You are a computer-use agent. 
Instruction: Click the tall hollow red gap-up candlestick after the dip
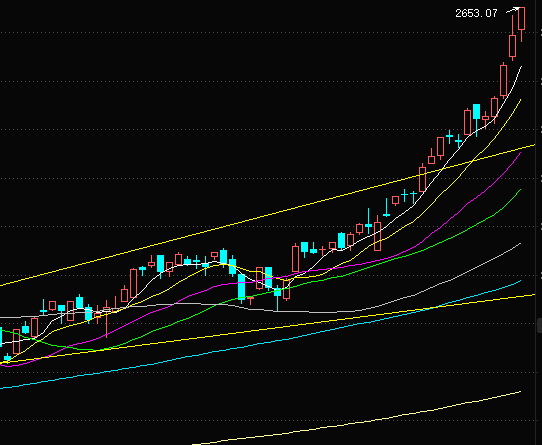(296, 259)
